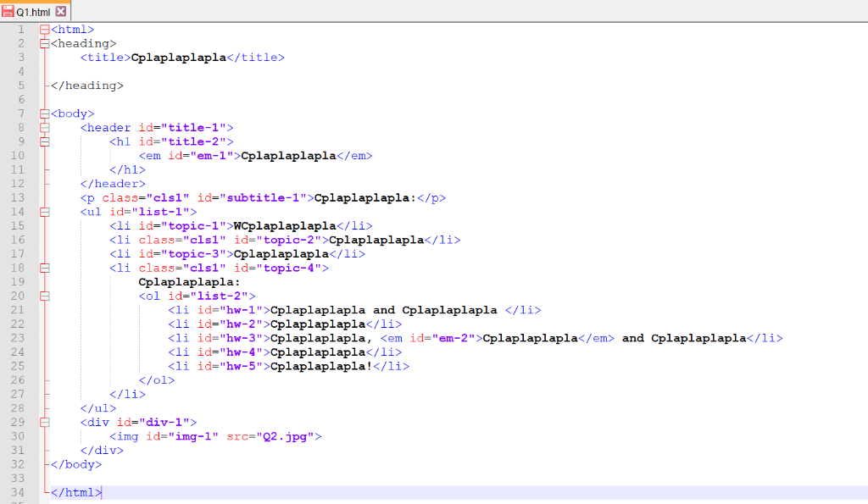Collapse the fold marker beside div "div-1"

(44, 422)
